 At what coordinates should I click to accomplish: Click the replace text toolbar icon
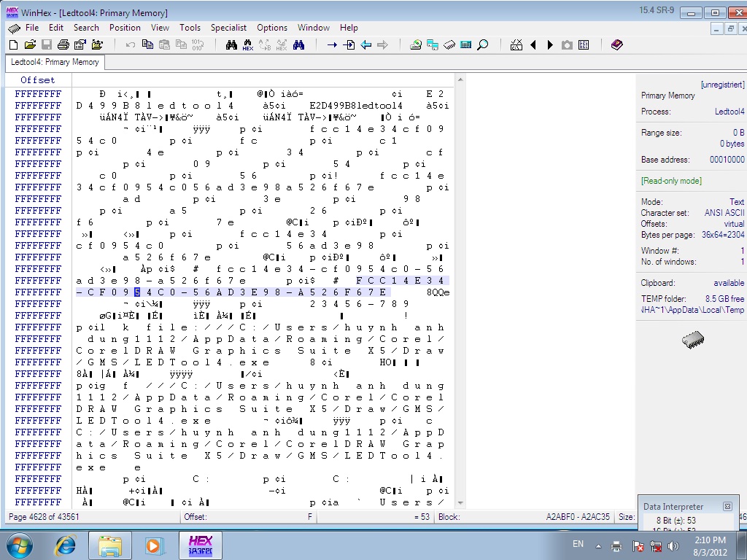tap(264, 44)
